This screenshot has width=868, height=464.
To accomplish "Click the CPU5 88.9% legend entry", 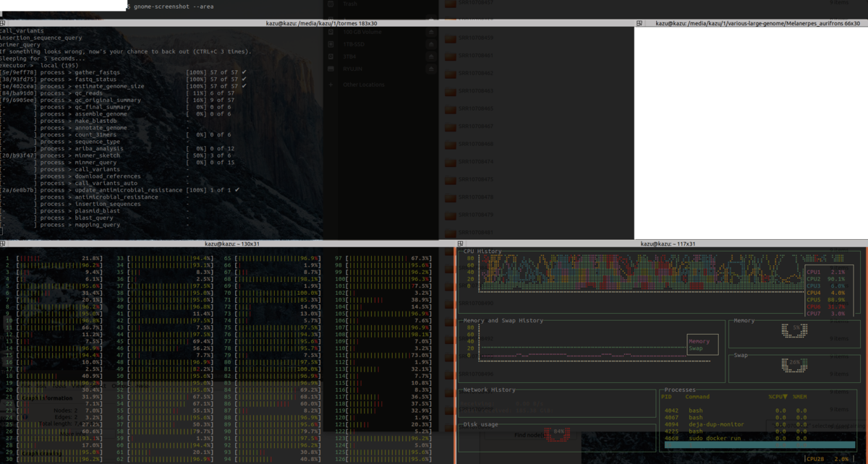I will coord(825,299).
